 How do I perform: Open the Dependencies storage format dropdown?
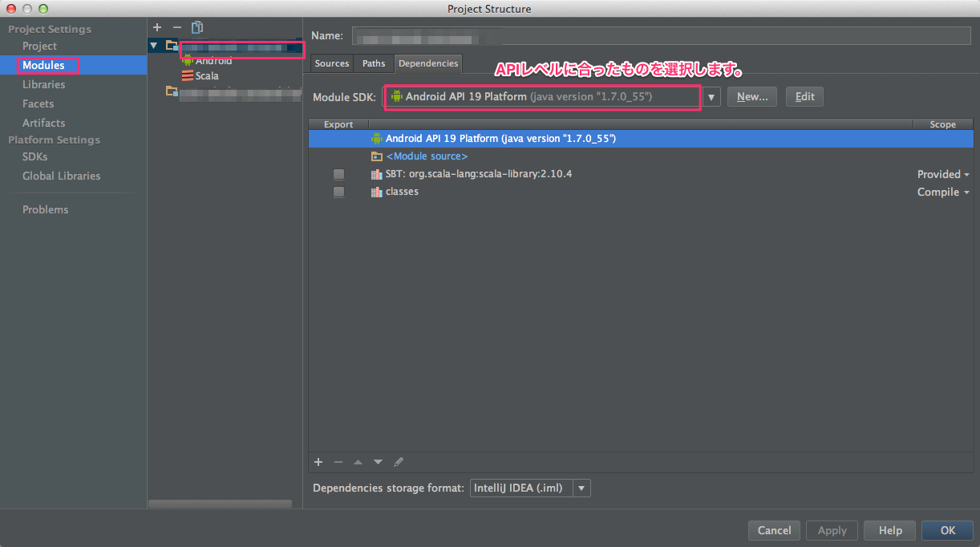(x=530, y=488)
